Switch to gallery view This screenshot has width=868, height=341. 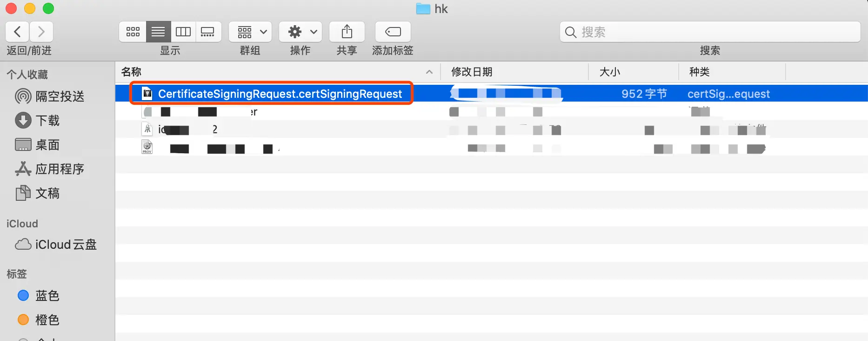208,32
